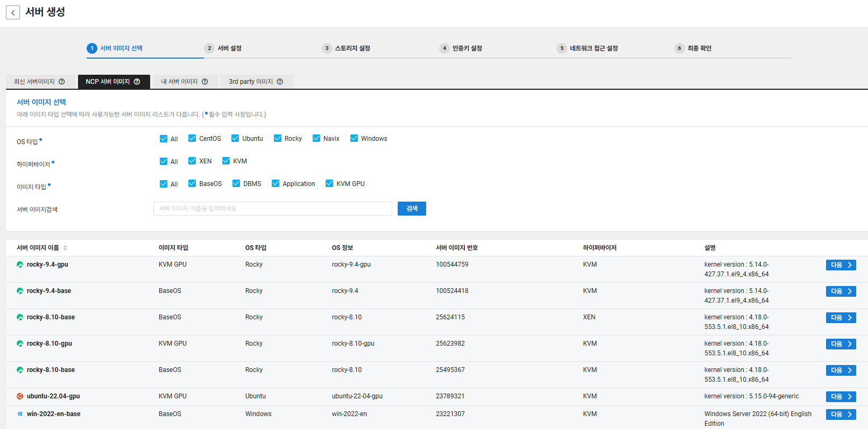Uncheck KVM hypervisor

click(x=226, y=161)
